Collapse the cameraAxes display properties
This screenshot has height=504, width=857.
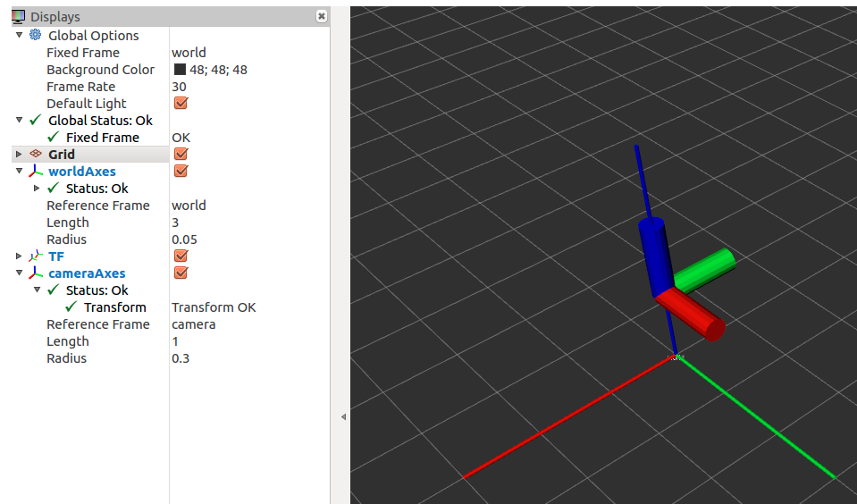coord(19,273)
